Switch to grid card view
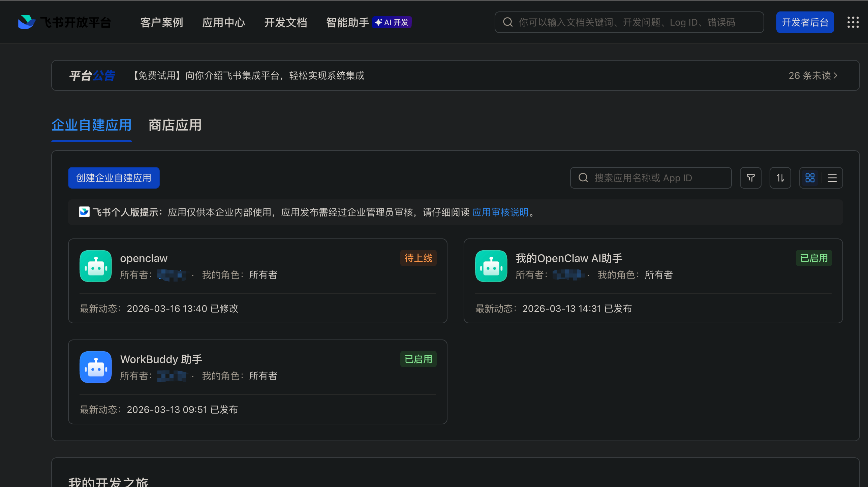Viewport: 868px width, 487px height. coord(810,178)
